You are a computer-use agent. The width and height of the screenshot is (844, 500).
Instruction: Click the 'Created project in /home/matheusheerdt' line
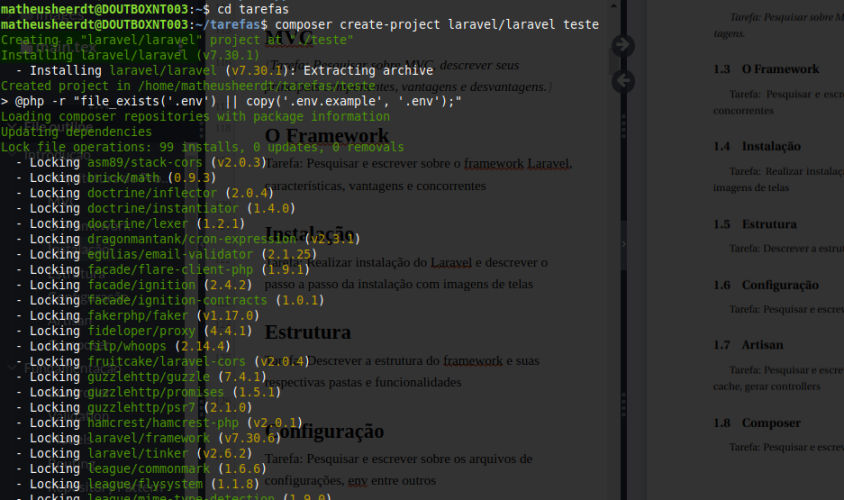pos(188,86)
